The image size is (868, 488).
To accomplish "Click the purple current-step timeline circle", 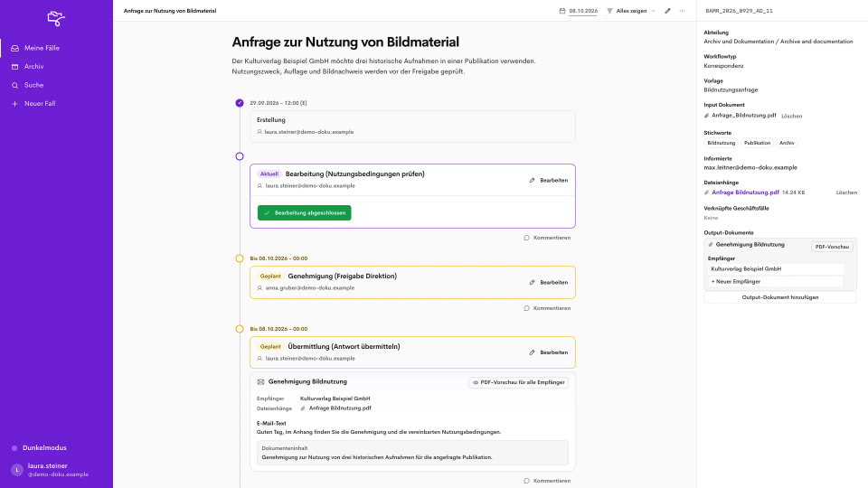I will [239, 156].
